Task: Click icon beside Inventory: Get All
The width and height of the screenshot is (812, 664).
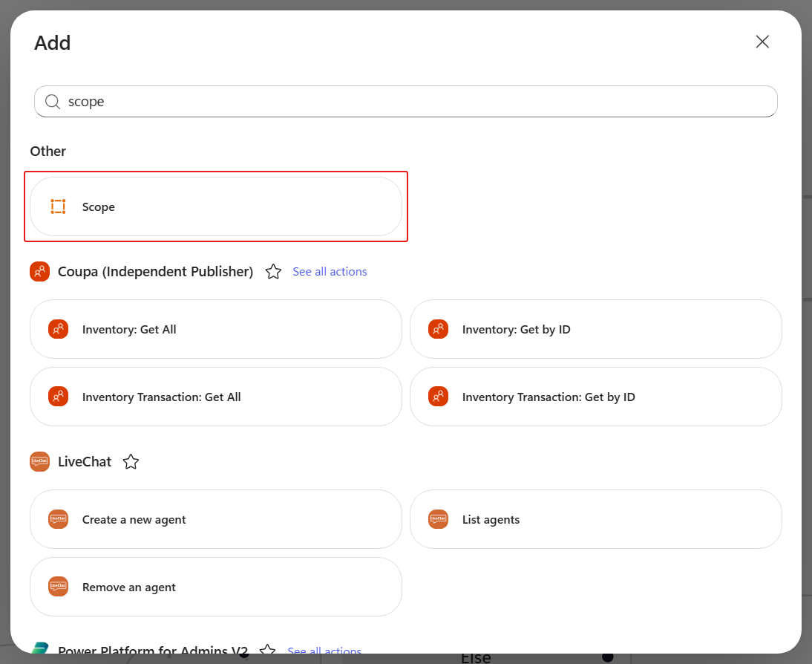Action: coord(58,329)
